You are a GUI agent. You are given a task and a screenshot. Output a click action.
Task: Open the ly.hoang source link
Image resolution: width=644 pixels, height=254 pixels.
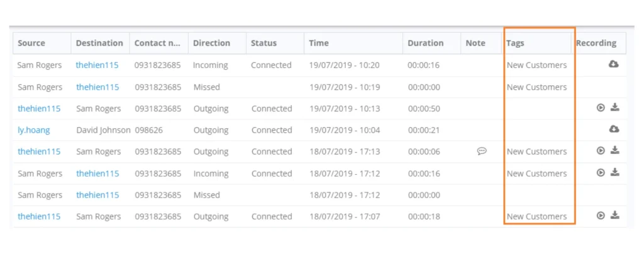pos(34,130)
